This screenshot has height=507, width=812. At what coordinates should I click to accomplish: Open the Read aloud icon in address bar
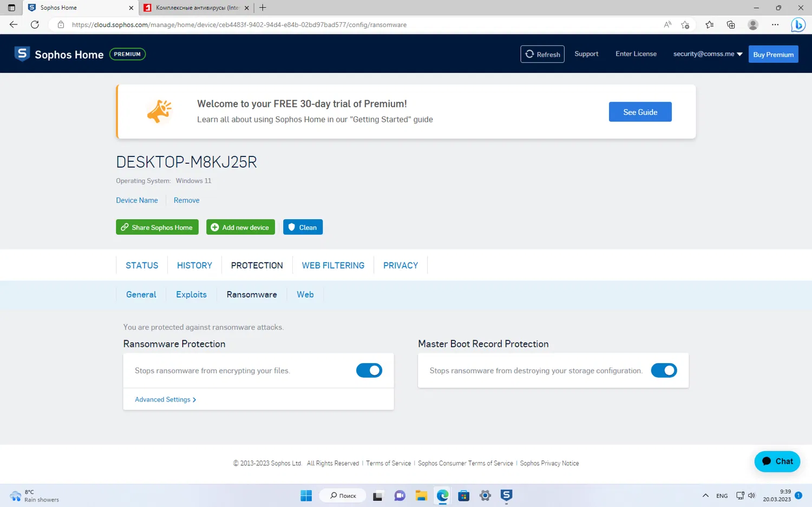(x=667, y=24)
